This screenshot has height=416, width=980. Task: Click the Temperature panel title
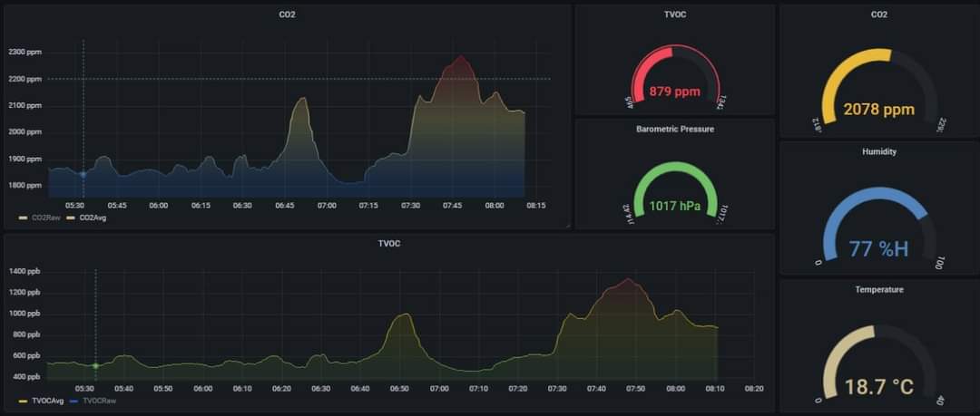878,289
